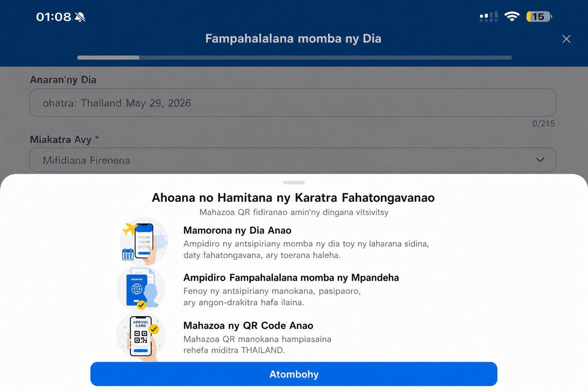The width and height of the screenshot is (588, 392).
Task: Tap the battery indicator showing 15
Action: tap(539, 16)
